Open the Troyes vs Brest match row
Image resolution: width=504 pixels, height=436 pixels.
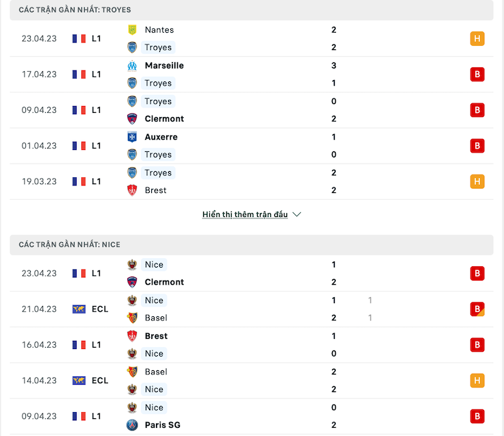[252, 182]
